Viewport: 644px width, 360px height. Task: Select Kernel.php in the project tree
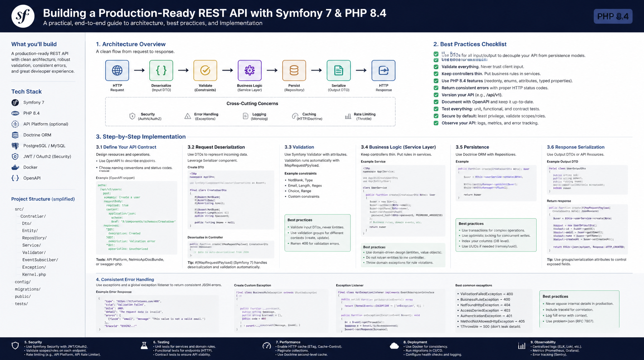coord(34,275)
